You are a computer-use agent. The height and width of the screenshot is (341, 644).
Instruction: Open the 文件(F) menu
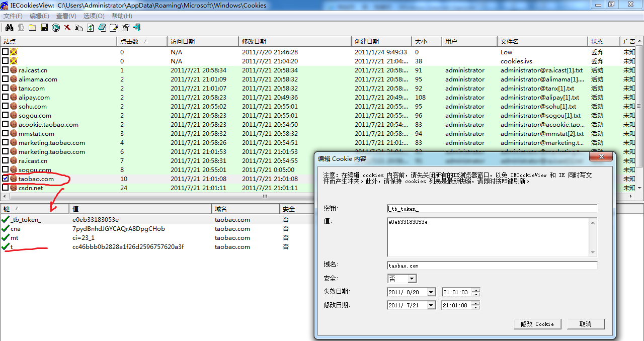click(13, 16)
